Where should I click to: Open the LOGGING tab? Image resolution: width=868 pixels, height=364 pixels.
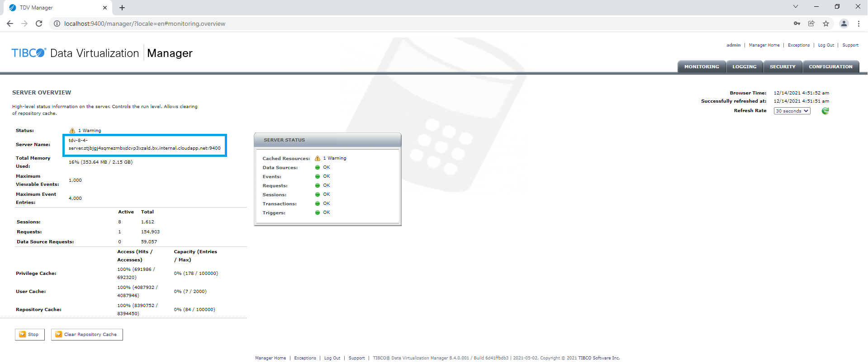(x=745, y=66)
